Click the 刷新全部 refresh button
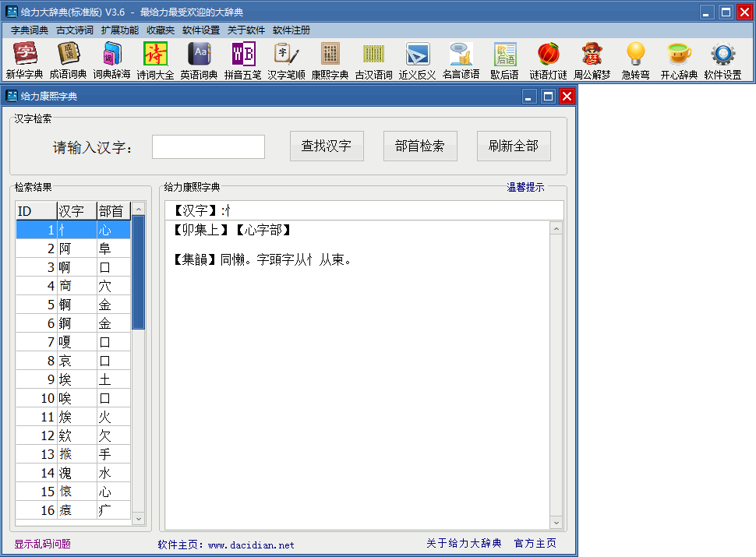Image resolution: width=756 pixels, height=557 pixels. point(514,146)
